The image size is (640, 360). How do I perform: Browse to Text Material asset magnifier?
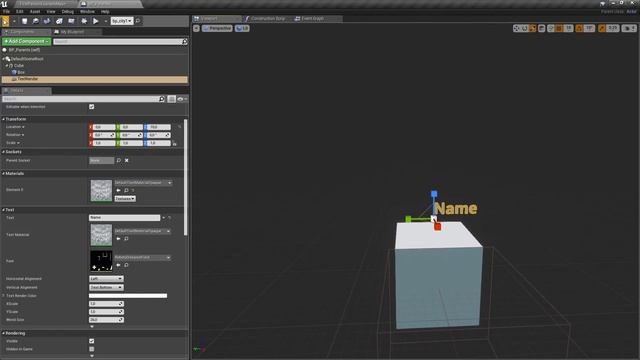pyautogui.click(x=126, y=239)
